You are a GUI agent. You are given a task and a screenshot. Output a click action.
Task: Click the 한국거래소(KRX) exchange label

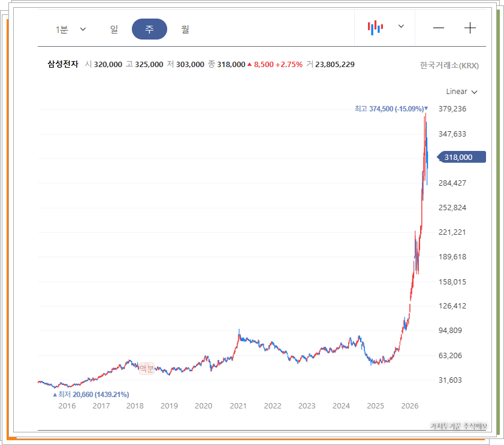pos(449,65)
